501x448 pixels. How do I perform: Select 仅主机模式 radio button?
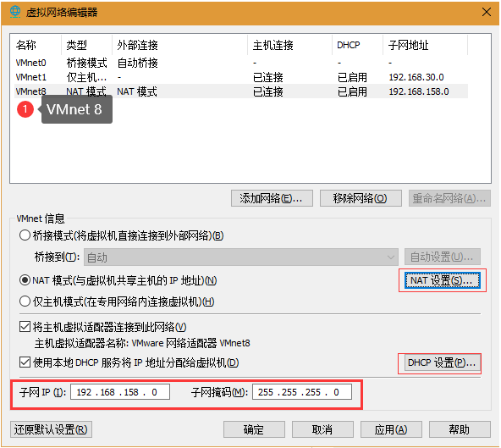(x=25, y=301)
